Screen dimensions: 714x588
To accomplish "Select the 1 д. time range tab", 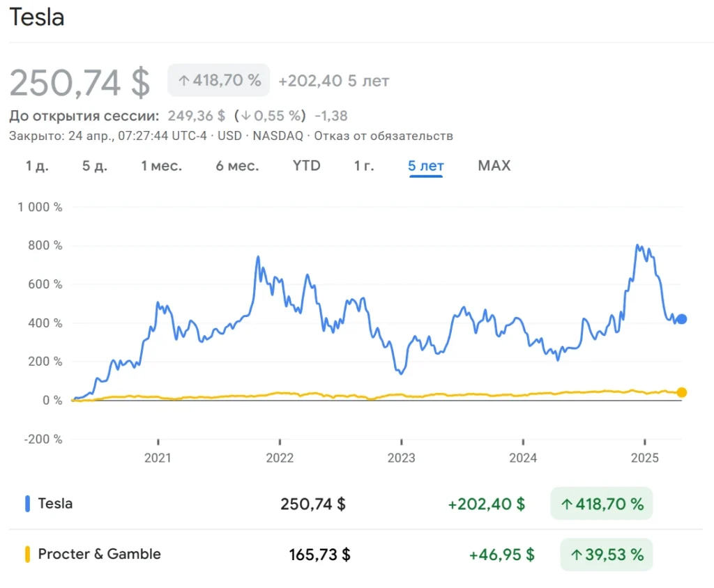I will tap(37, 166).
